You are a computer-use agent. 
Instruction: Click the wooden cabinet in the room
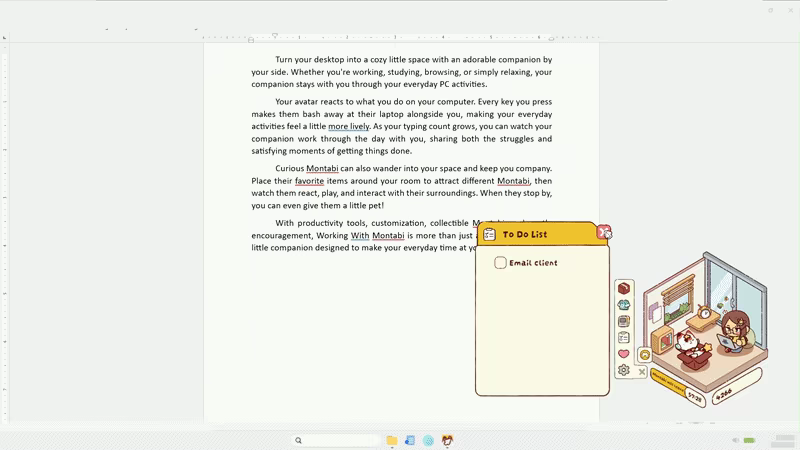[x=662, y=339]
